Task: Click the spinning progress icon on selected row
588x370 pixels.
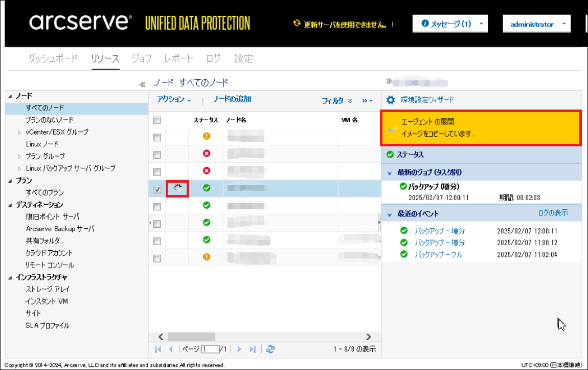Action: [x=178, y=188]
